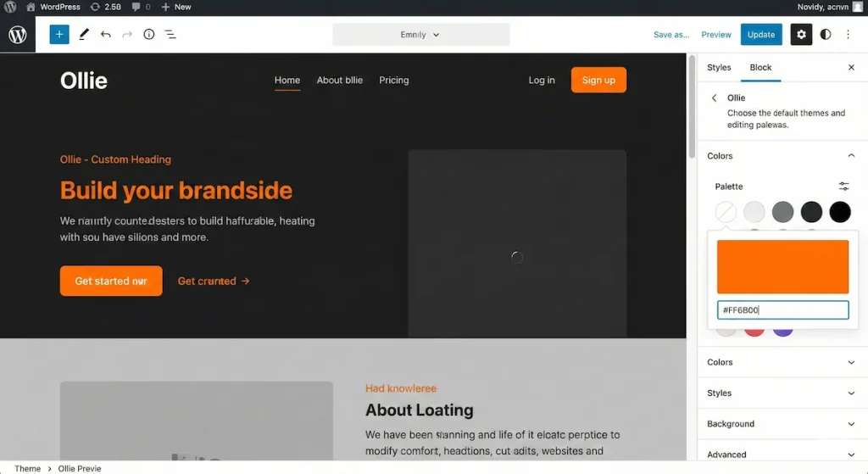Go back using the arrow beside Ollie
The image size is (868, 474).
point(715,98)
